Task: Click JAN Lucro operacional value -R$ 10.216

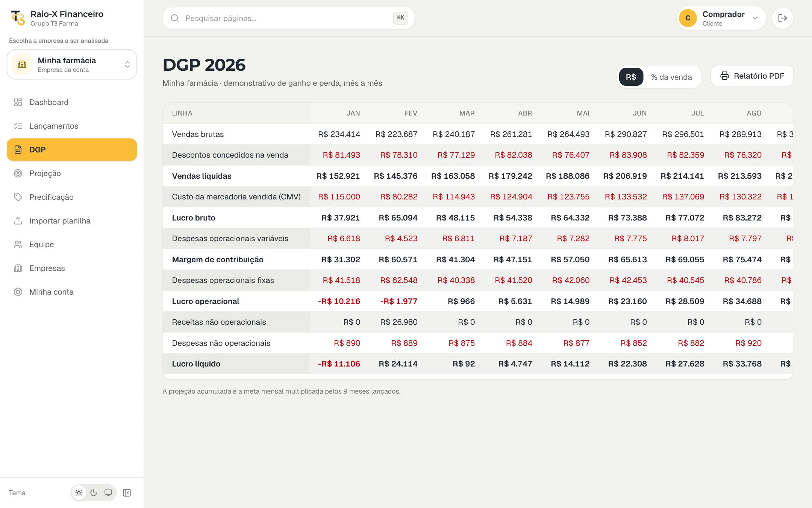Action: coord(339,301)
